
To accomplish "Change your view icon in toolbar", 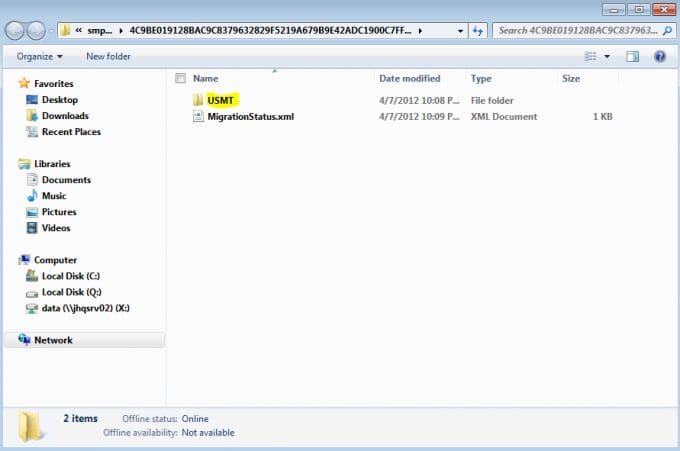I will click(590, 56).
